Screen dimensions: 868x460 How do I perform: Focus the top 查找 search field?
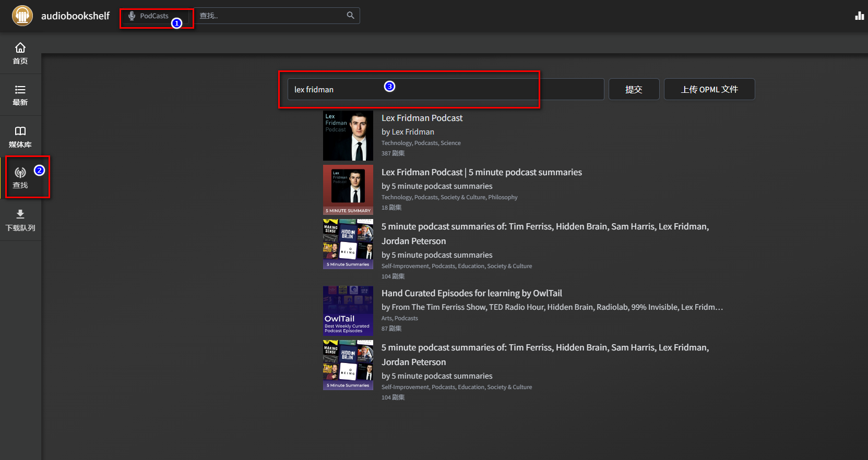coord(271,16)
